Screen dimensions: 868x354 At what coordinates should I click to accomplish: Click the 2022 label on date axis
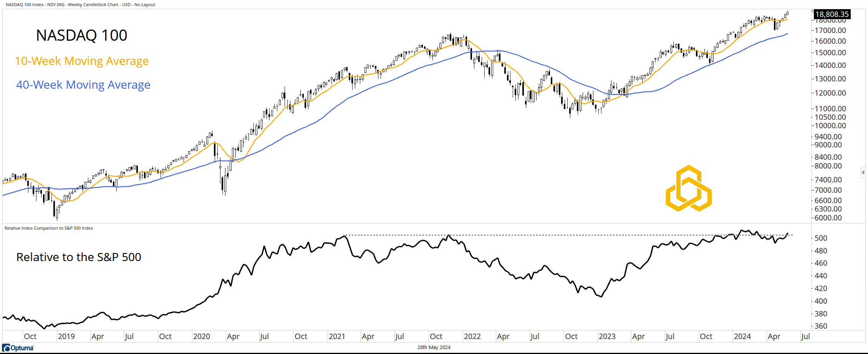(x=472, y=336)
